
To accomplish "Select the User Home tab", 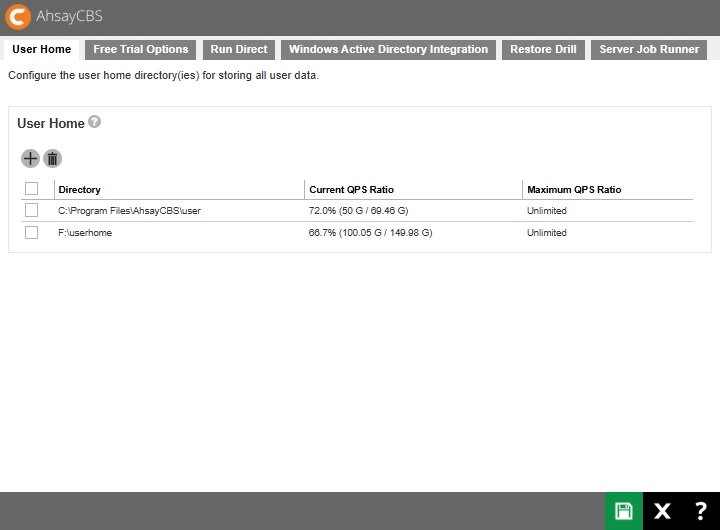I will click(x=42, y=49).
